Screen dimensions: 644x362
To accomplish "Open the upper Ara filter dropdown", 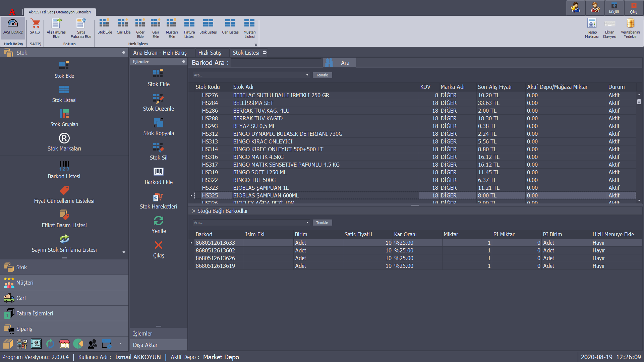I will click(x=307, y=75).
